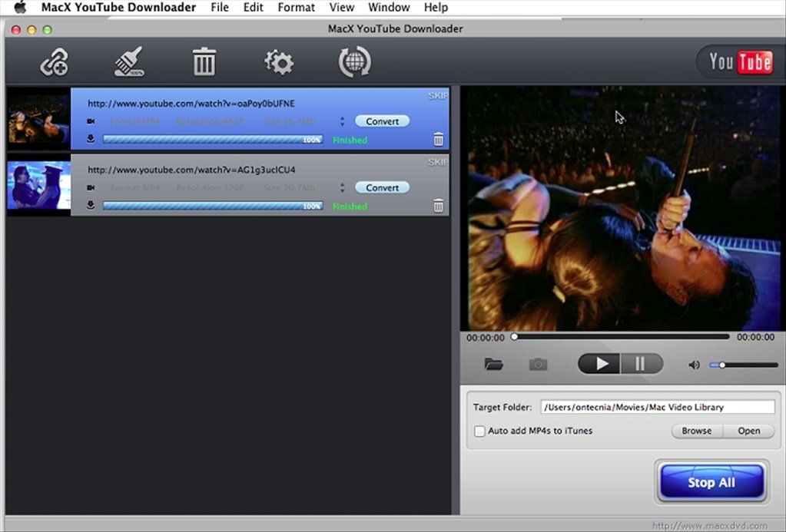Click camera icon in AG1g3uclCU4 row
The height and width of the screenshot is (532, 786).
(x=91, y=187)
